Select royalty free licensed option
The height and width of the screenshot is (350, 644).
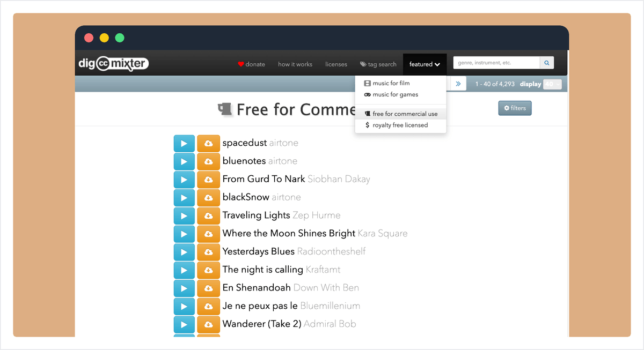click(x=400, y=125)
